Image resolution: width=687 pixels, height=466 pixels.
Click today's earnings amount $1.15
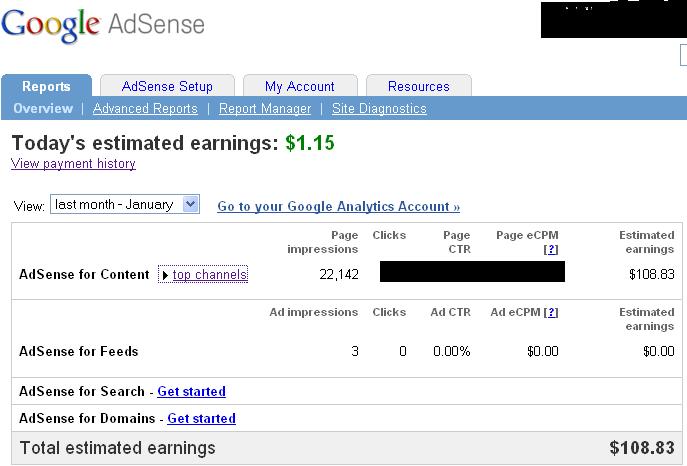click(x=310, y=143)
